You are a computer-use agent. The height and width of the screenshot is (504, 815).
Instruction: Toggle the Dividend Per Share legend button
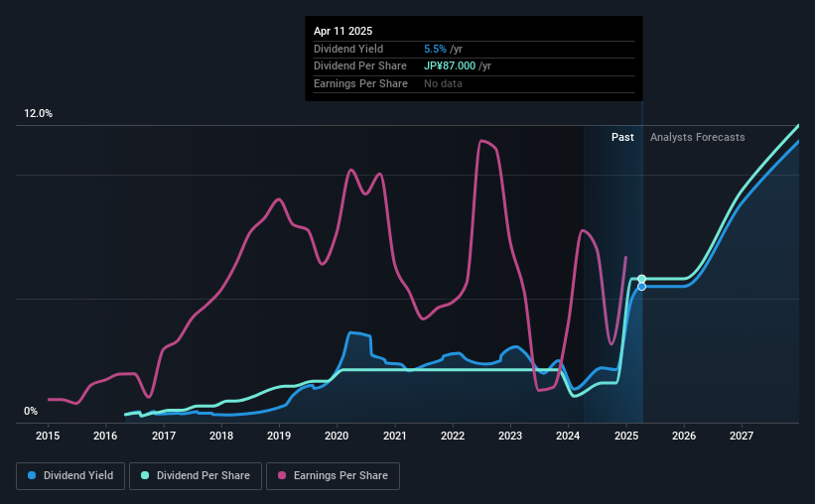point(196,476)
